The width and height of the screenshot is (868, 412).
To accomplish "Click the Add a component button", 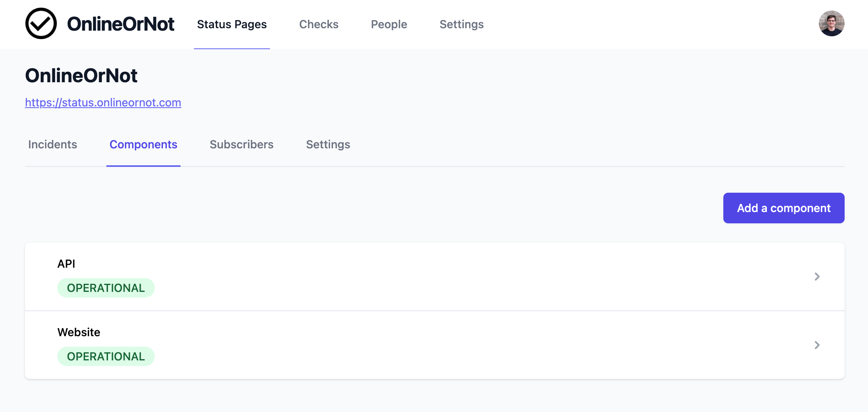I will (784, 208).
